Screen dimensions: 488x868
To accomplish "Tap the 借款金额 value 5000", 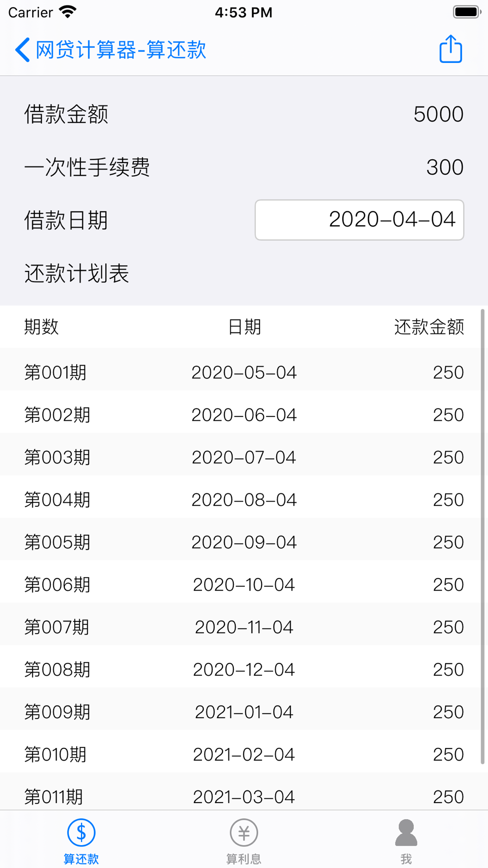I will coord(438,114).
